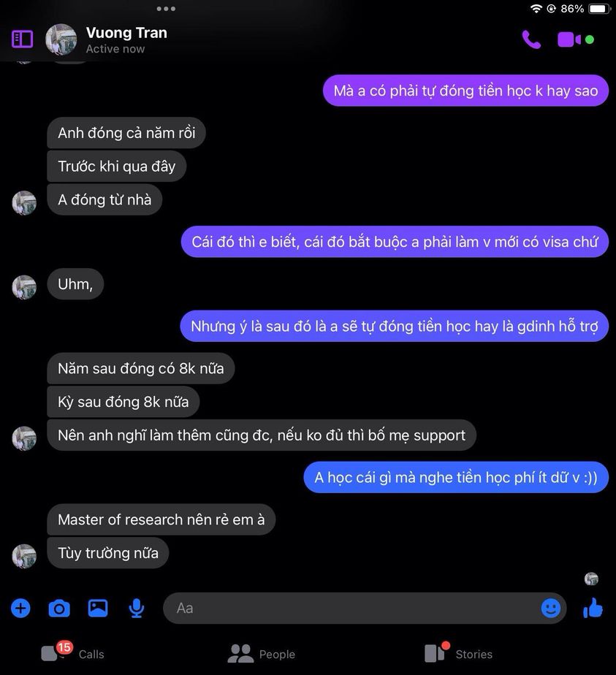Open the emoji picker in message field

[550, 609]
